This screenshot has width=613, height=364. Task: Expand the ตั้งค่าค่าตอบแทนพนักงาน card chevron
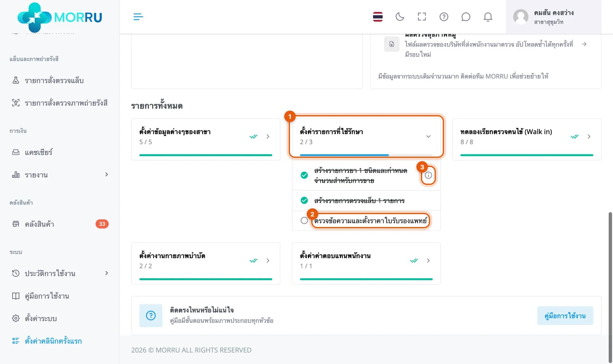pos(428,260)
